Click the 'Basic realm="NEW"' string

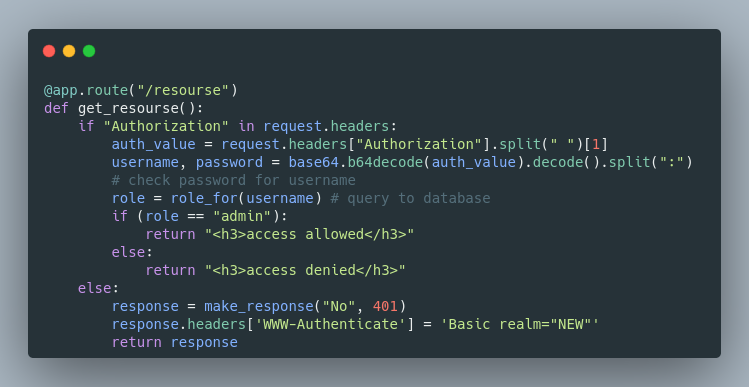[x=519, y=324]
